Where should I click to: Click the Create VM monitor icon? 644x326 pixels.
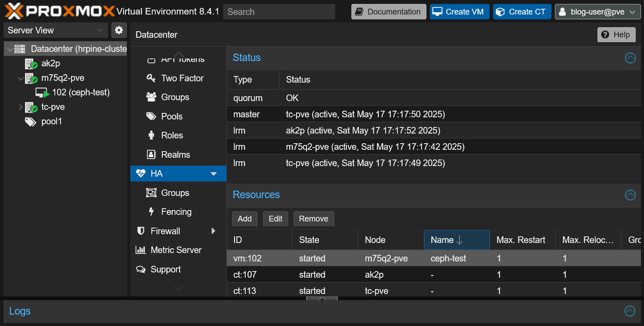[437, 12]
